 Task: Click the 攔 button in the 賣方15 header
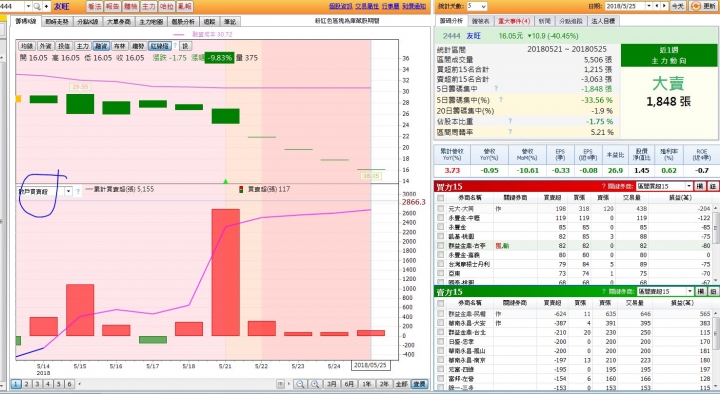(x=700, y=292)
